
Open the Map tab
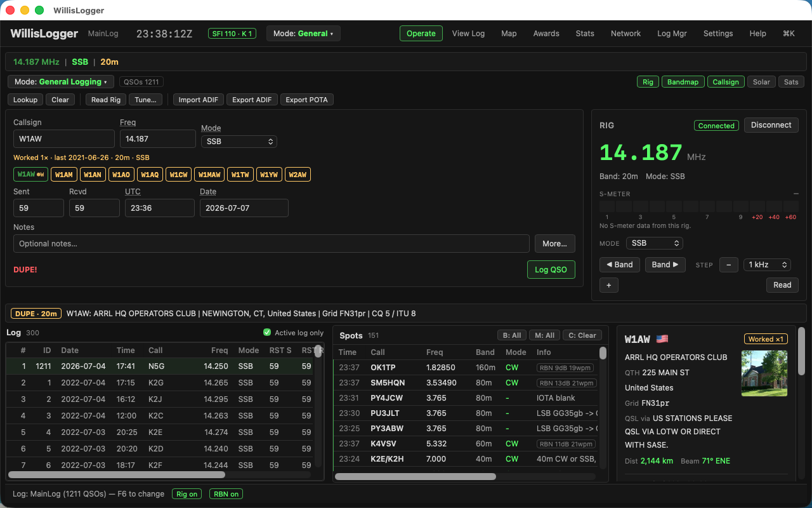509,34
